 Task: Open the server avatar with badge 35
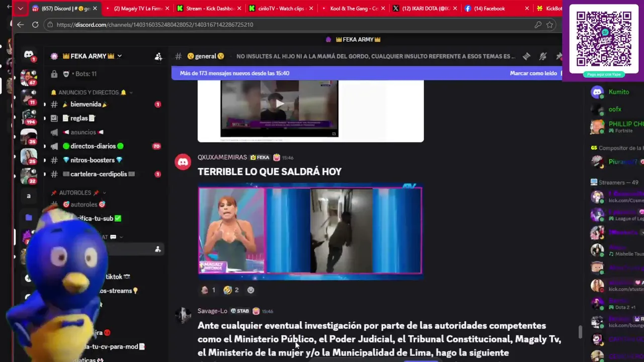(x=28, y=137)
